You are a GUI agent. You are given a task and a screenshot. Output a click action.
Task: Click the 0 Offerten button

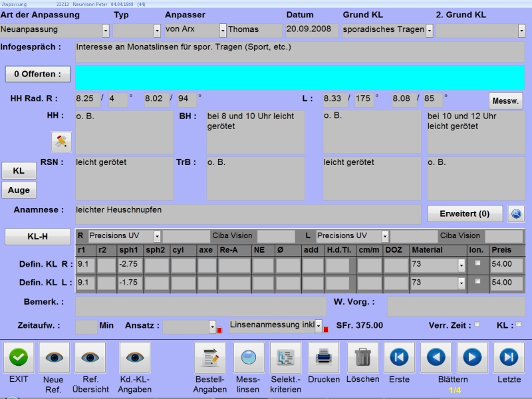coord(38,74)
